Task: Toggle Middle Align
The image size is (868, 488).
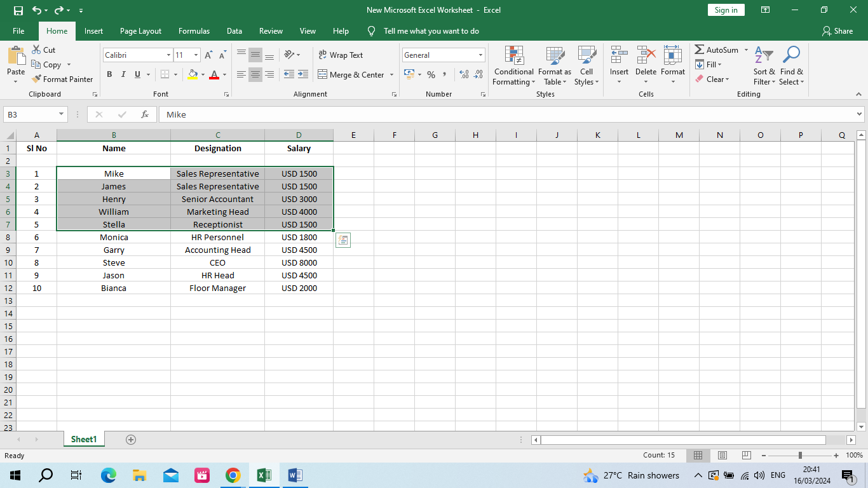Action: [255, 55]
